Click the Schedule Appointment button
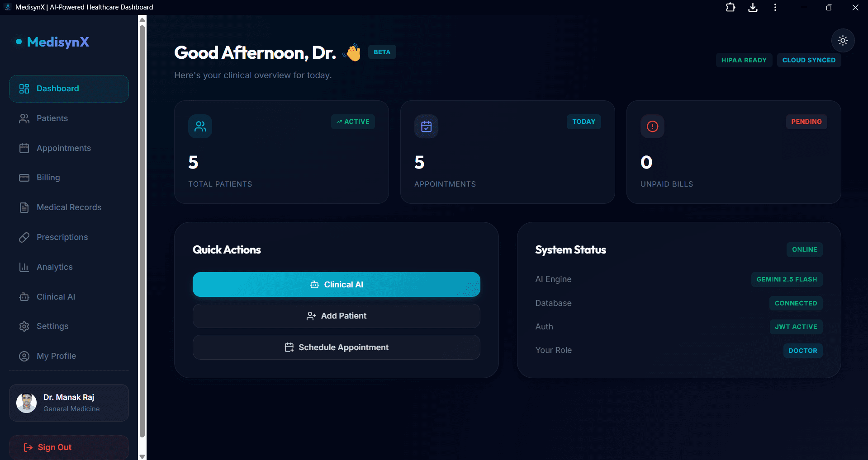This screenshot has height=460, width=868. [x=336, y=347]
